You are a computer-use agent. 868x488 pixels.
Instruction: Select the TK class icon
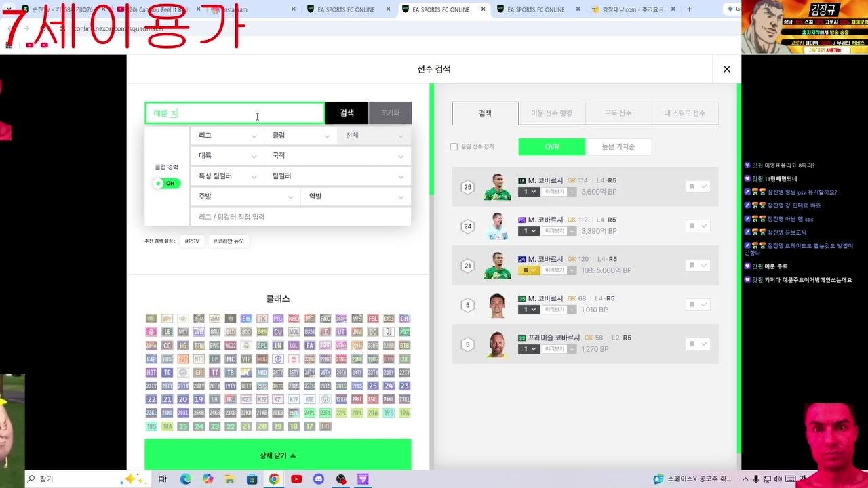[262, 319]
